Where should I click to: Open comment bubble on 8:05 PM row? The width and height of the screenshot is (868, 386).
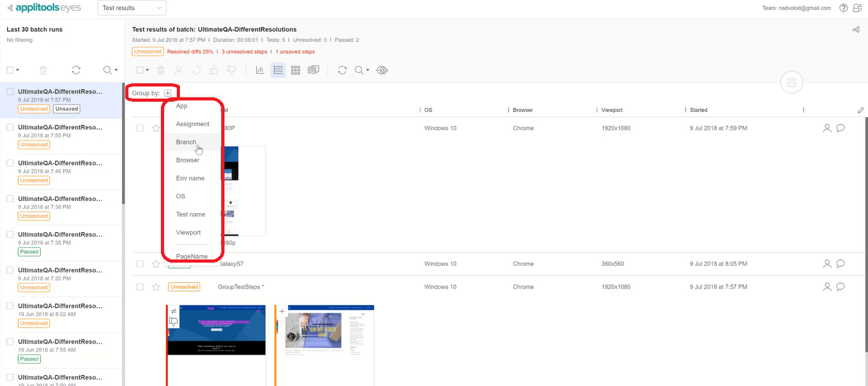click(840, 263)
